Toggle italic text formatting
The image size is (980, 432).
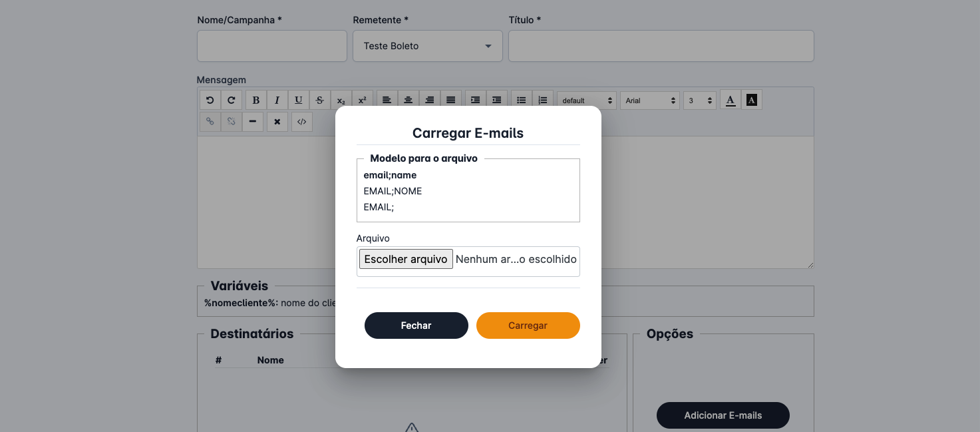(277, 101)
